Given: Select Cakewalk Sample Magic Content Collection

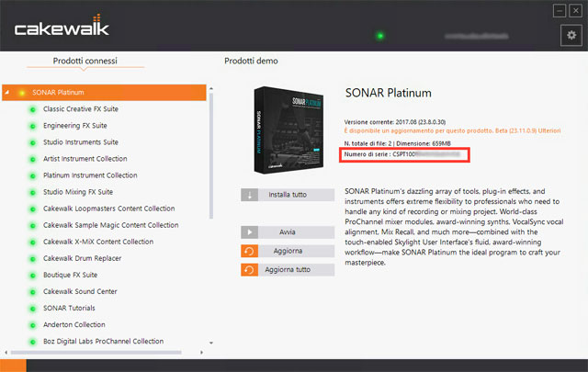Looking at the screenshot, I should point(110,225).
